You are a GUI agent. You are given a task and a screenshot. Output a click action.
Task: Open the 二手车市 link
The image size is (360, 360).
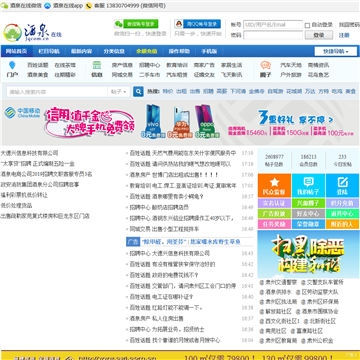150,75
